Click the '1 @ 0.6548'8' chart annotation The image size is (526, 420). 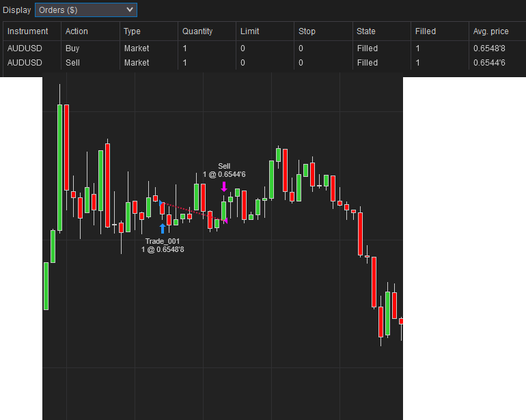[x=163, y=249]
